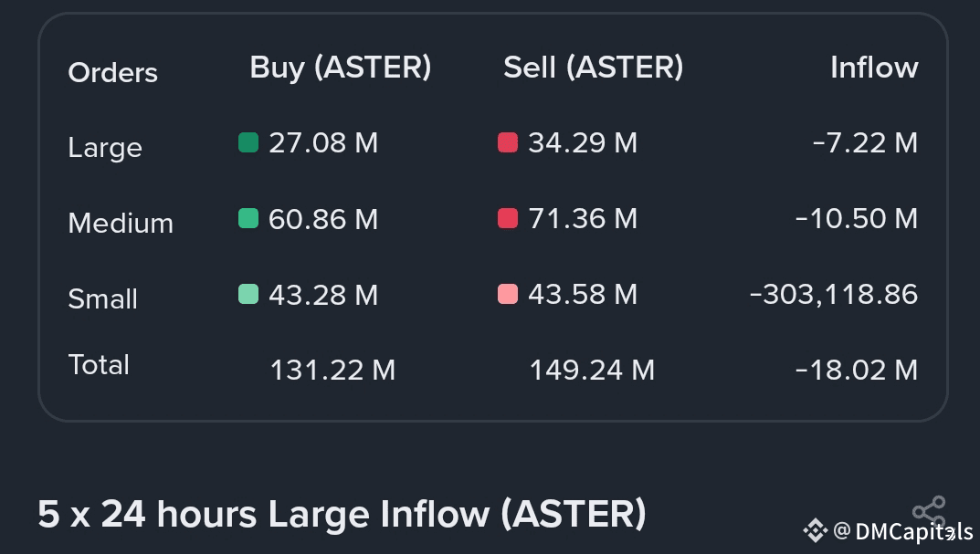This screenshot has height=554, width=980.
Task: Click the red swatch next to 34.29 M
Action: click(x=508, y=143)
